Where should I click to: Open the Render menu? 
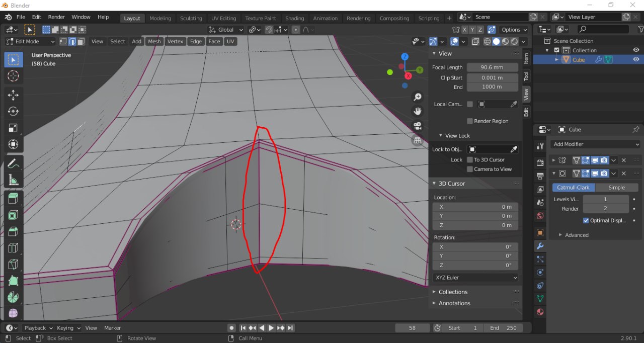[56, 17]
